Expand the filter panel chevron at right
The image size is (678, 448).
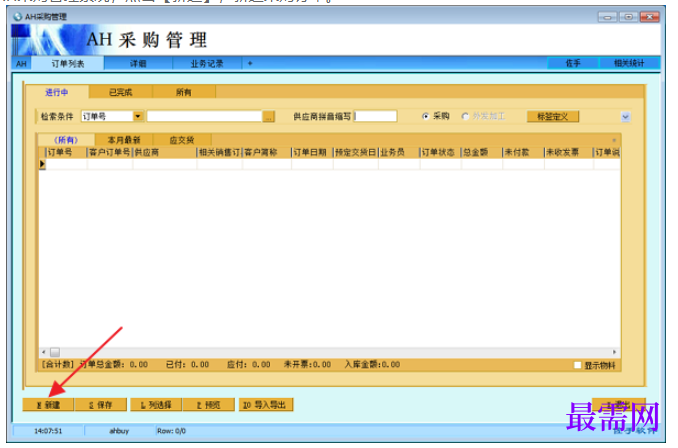pyautogui.click(x=625, y=116)
